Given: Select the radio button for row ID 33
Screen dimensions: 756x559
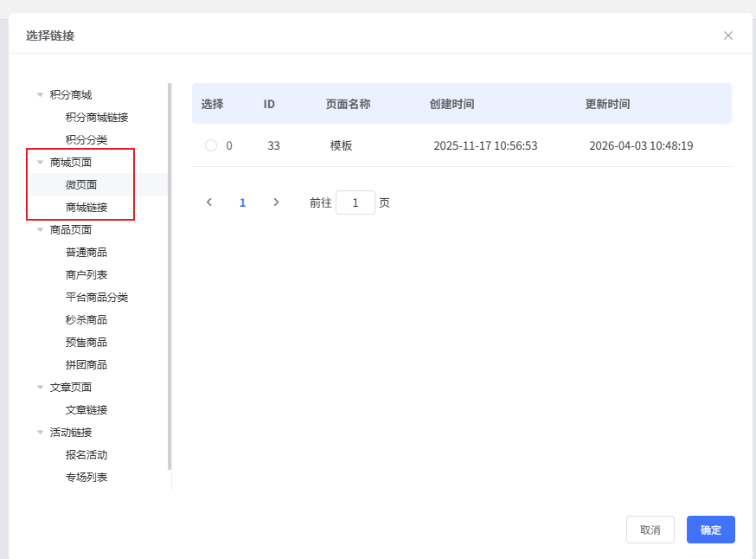Looking at the screenshot, I should tap(211, 146).
